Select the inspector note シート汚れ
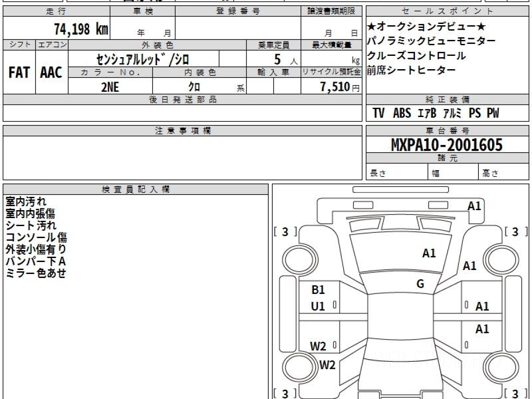This screenshot has height=399, width=532. [31, 226]
